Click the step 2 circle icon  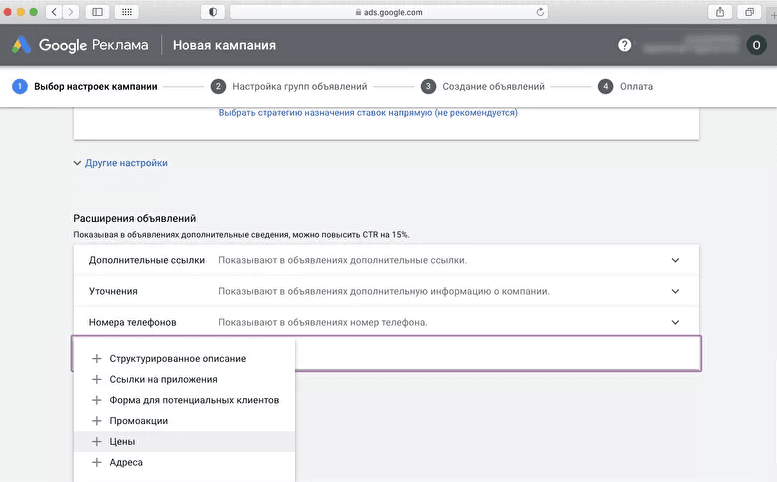(x=218, y=86)
